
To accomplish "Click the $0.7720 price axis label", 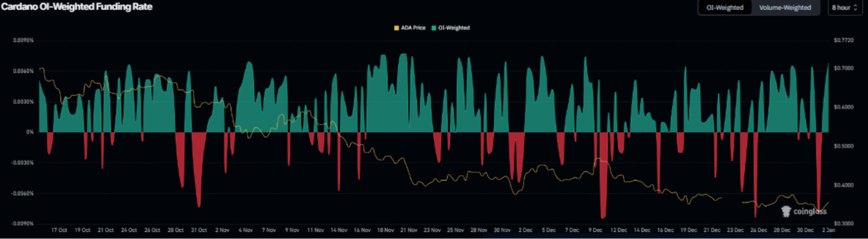I will 843,41.
